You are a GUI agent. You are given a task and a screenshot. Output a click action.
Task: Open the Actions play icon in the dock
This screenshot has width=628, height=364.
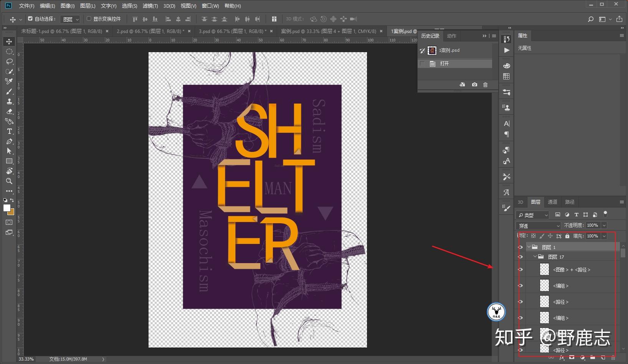pos(507,50)
